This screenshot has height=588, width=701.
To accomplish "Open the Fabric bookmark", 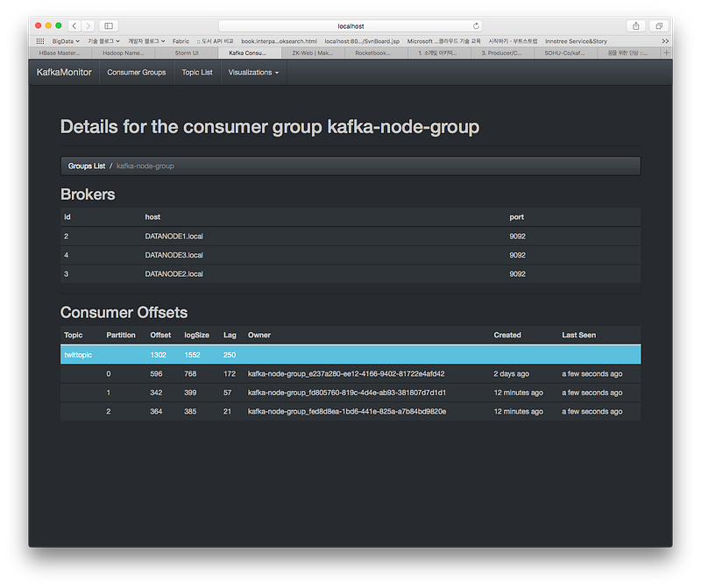I will 181,41.
